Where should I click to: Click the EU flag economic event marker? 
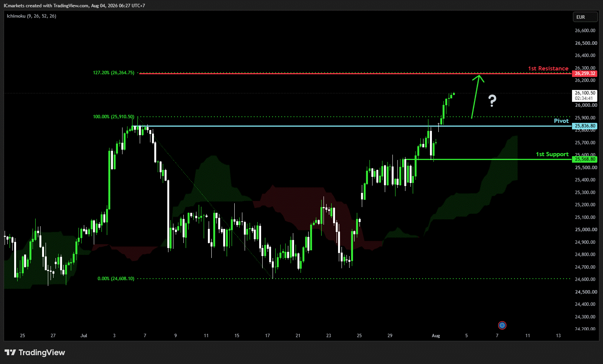tap(502, 325)
